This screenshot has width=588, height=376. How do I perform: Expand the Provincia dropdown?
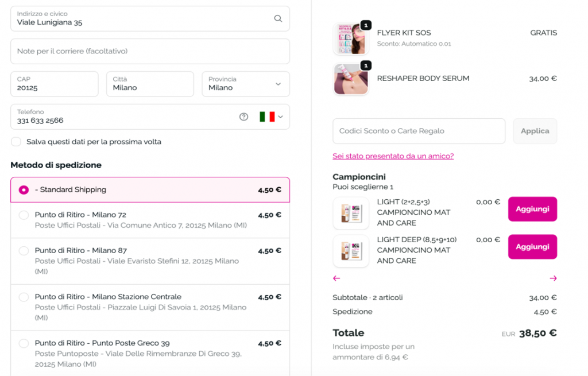245,84
